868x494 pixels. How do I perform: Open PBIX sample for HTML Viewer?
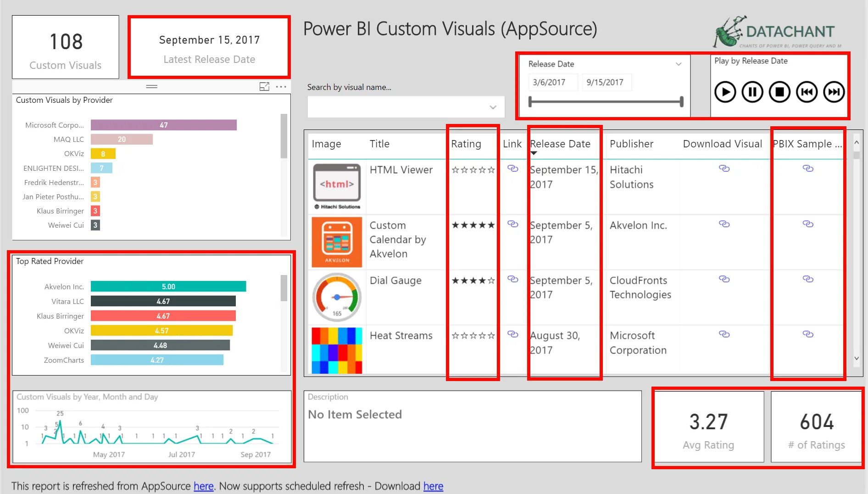click(x=808, y=168)
